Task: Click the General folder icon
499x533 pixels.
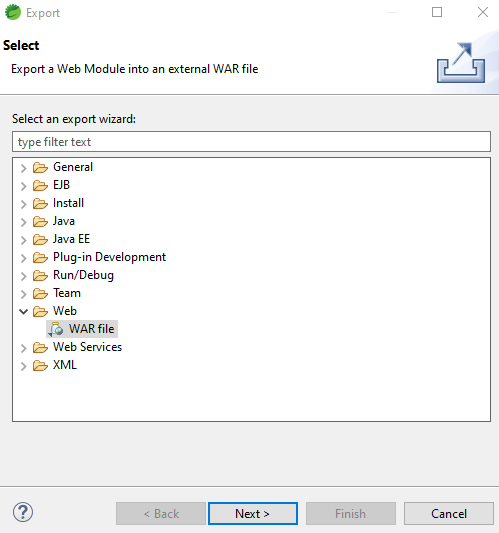Action: pos(40,168)
